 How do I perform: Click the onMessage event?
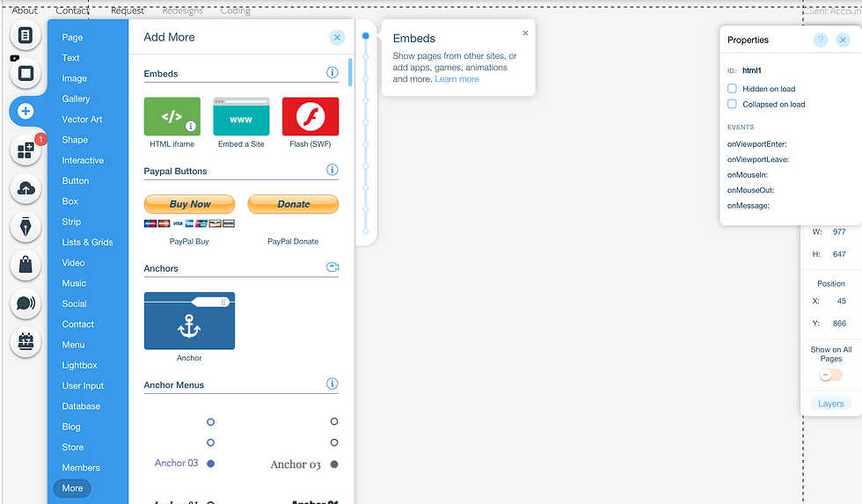coord(749,206)
